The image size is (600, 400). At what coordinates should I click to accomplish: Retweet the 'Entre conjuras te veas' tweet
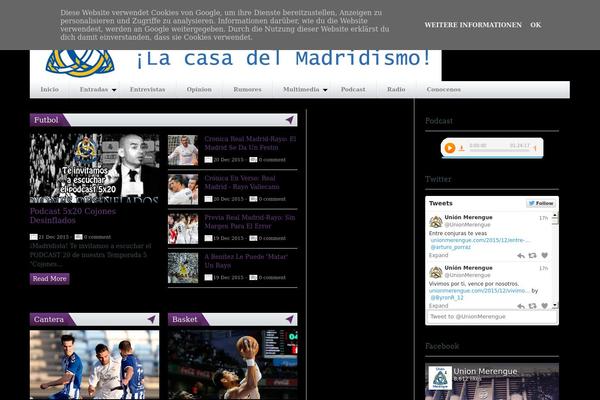532,255
